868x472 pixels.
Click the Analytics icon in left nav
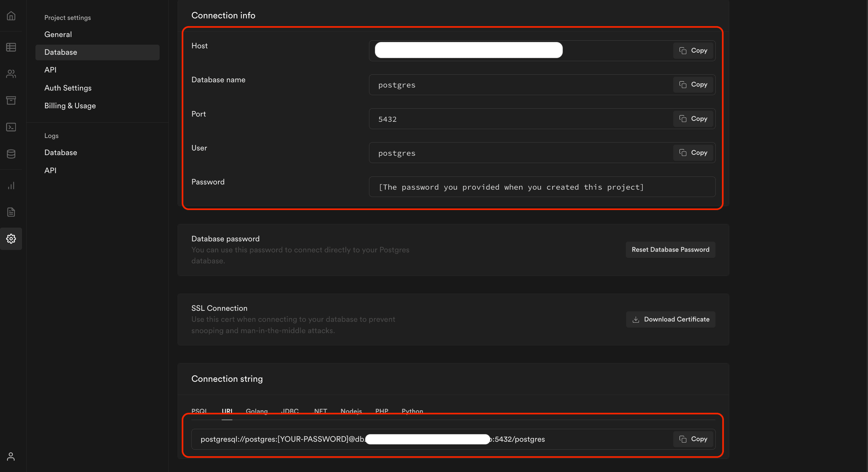click(x=11, y=185)
